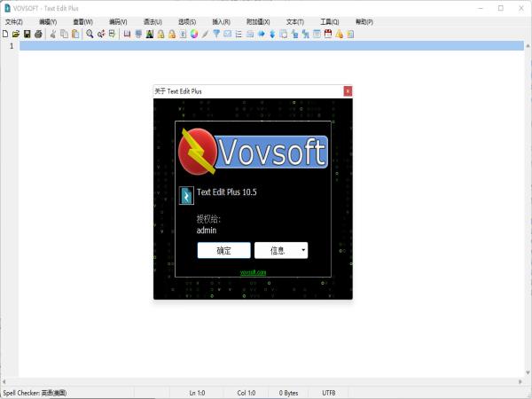Viewport: 532px width, 399px height.
Task: Click the Text Edit Plus app icon in About dialog
Action: pyautogui.click(x=186, y=196)
